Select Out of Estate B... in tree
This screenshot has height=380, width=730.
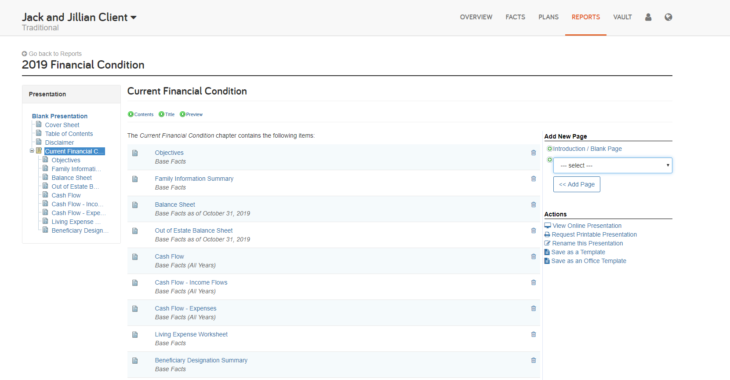[75, 187]
